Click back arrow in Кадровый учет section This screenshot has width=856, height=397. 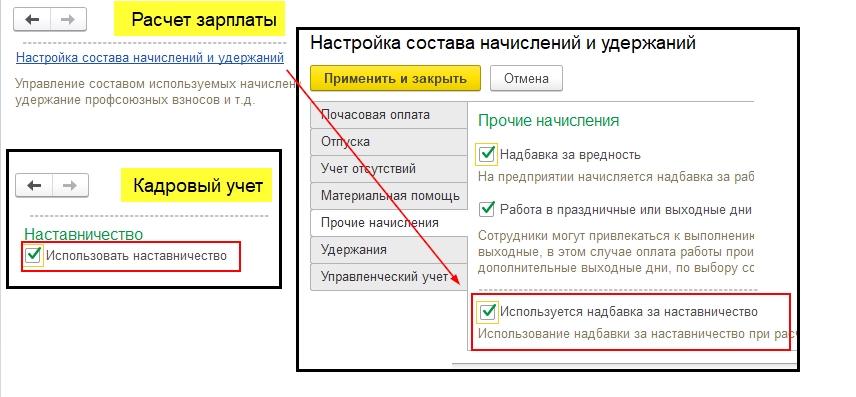(x=34, y=186)
